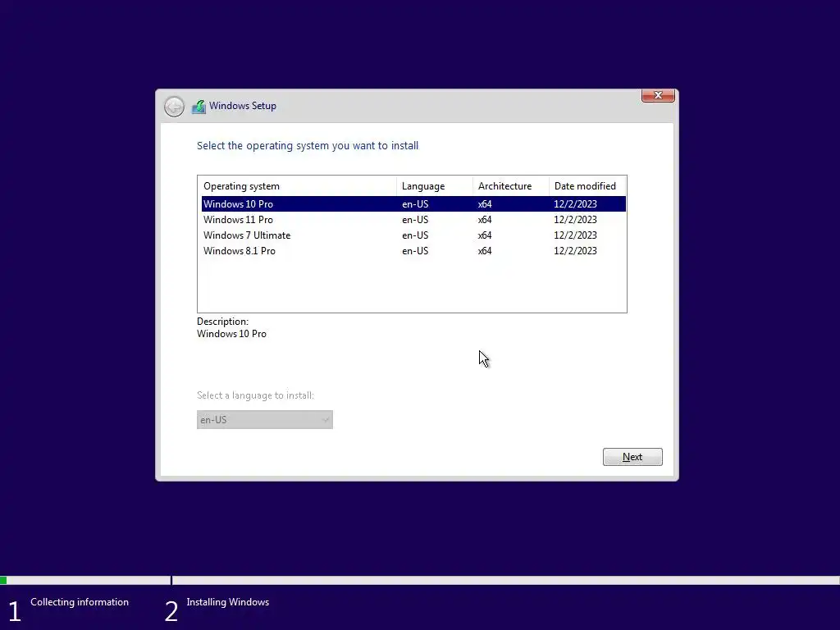840x630 pixels.
Task: Click 12/2/2023 date in Windows 8.1 Pro row
Action: click(575, 251)
